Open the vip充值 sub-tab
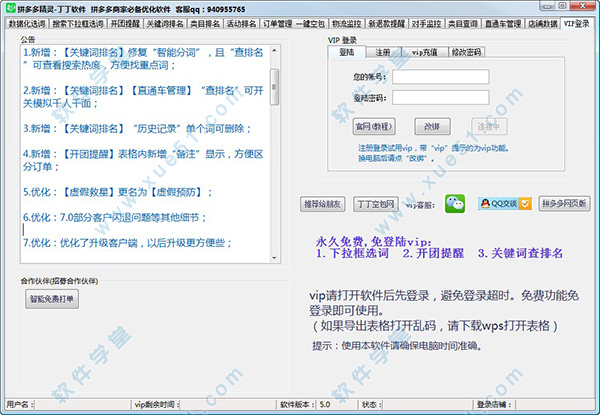Screen dimensions: 600x415 [424, 52]
